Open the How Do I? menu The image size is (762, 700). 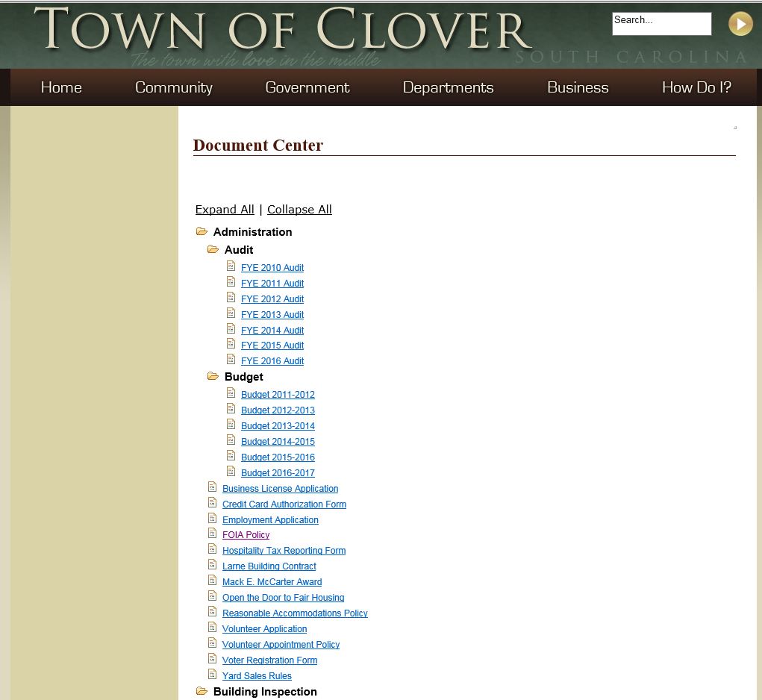coord(696,87)
